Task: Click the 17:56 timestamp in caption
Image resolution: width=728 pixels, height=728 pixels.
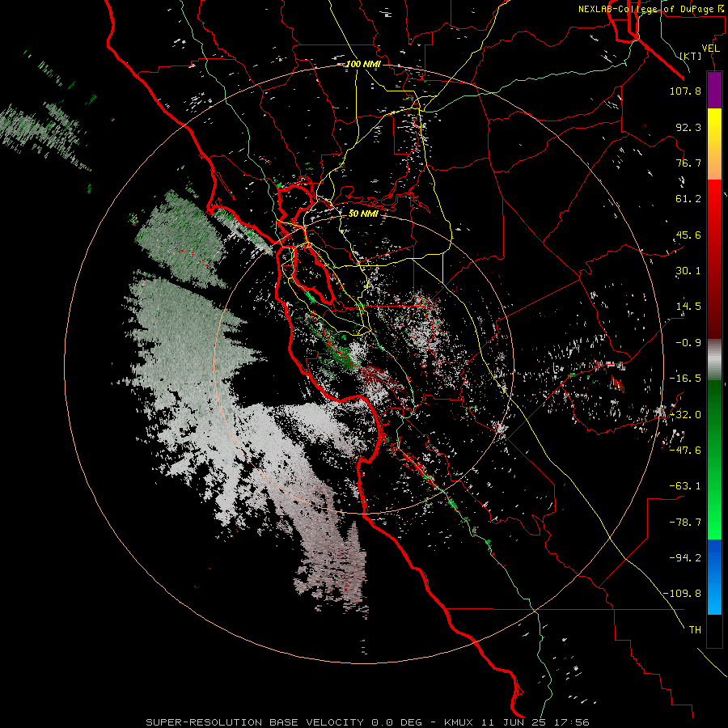Action: coord(574,722)
